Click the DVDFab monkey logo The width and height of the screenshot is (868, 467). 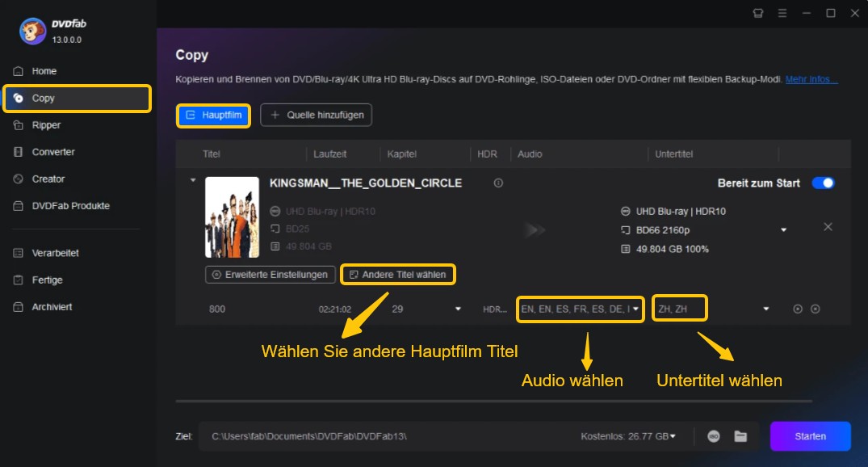point(32,31)
